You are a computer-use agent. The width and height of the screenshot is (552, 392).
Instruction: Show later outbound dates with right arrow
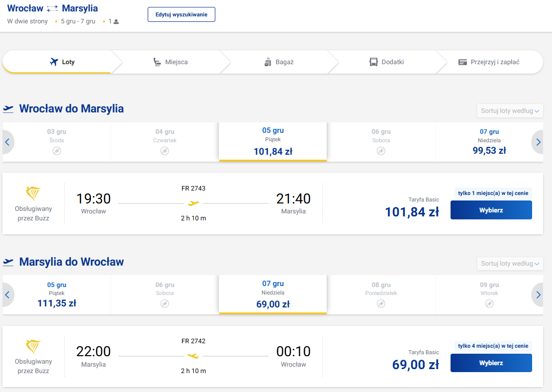[x=538, y=142]
